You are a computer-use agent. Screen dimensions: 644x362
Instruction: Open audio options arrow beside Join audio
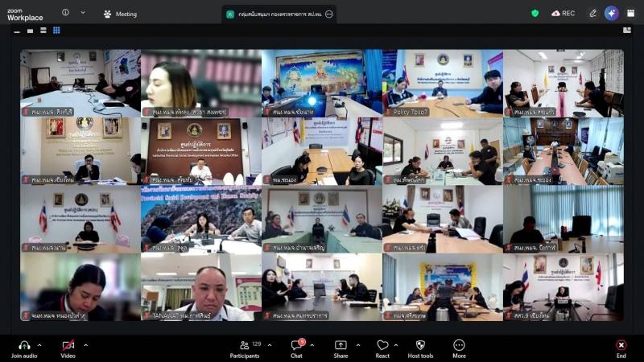39,345
